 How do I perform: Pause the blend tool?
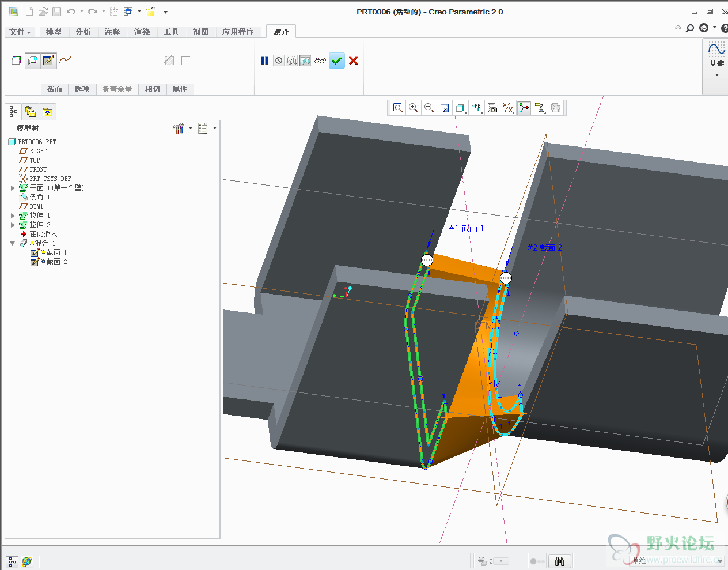264,61
